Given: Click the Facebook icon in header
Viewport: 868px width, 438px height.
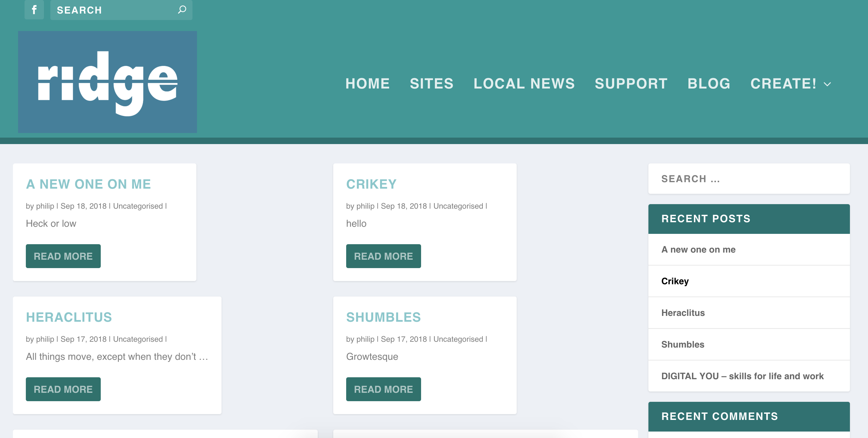Looking at the screenshot, I should pos(34,10).
